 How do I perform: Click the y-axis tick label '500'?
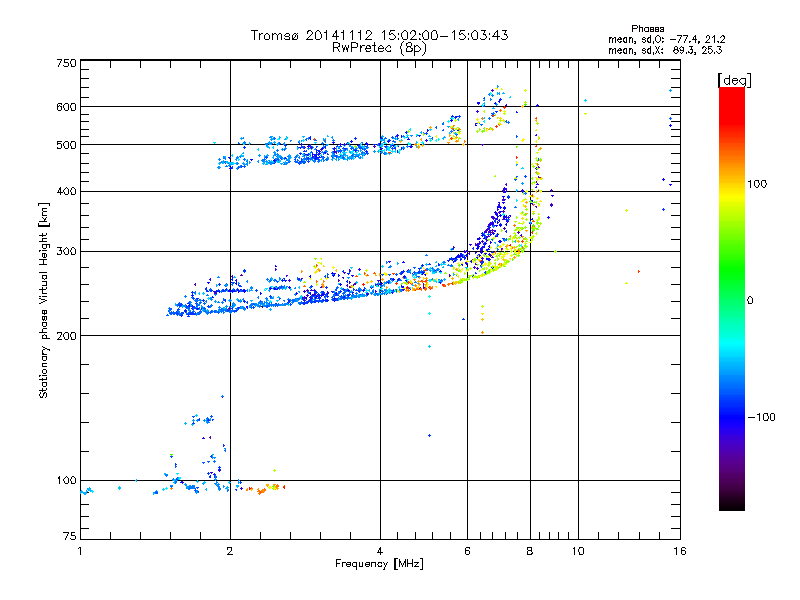(x=66, y=145)
